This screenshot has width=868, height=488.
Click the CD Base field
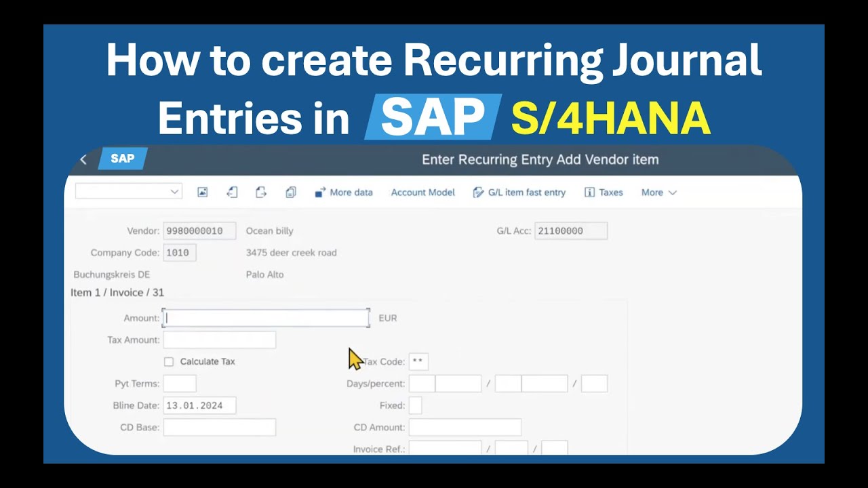coord(219,428)
